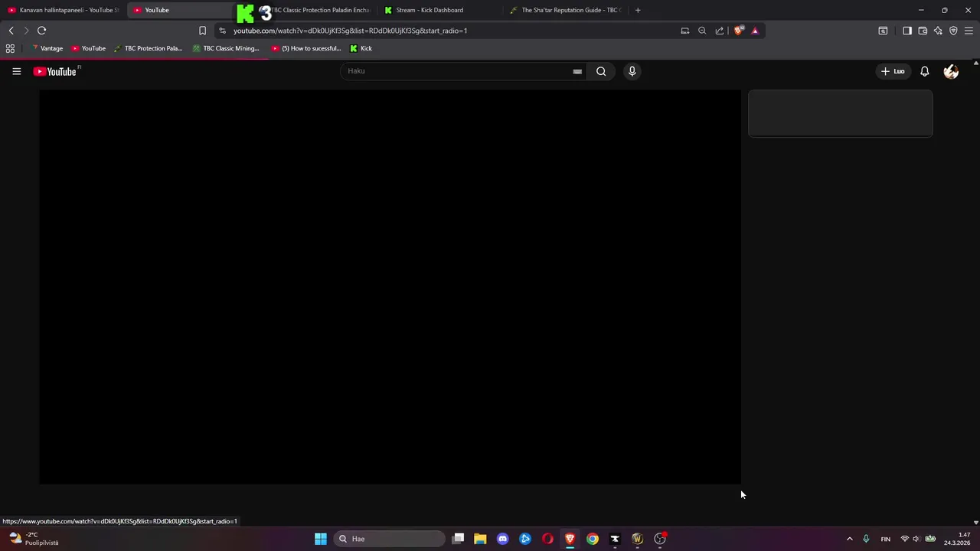Open the on-screen keyboard in the search box
The height and width of the screenshot is (551, 980).
(x=577, y=71)
